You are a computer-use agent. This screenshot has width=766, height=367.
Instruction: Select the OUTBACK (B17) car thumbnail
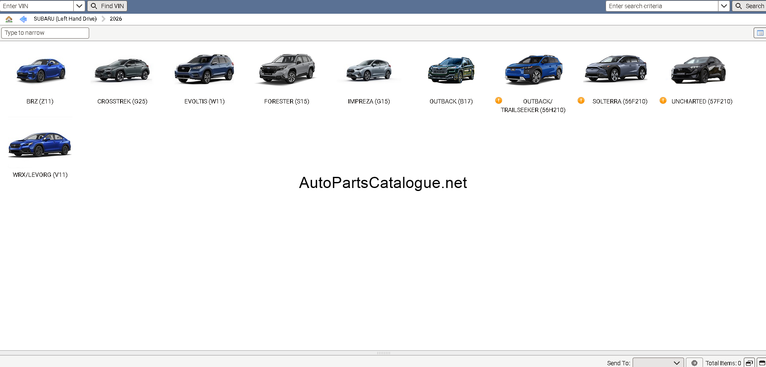(x=451, y=69)
